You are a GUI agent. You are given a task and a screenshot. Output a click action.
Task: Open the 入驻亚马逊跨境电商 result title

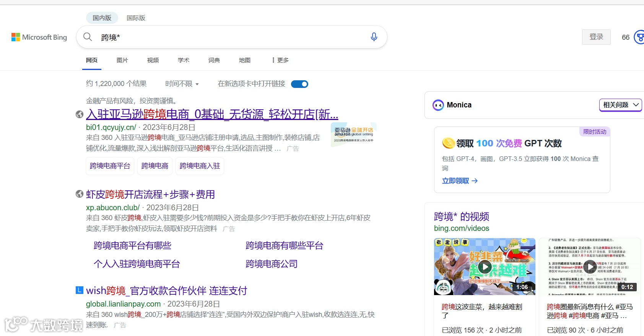click(212, 114)
